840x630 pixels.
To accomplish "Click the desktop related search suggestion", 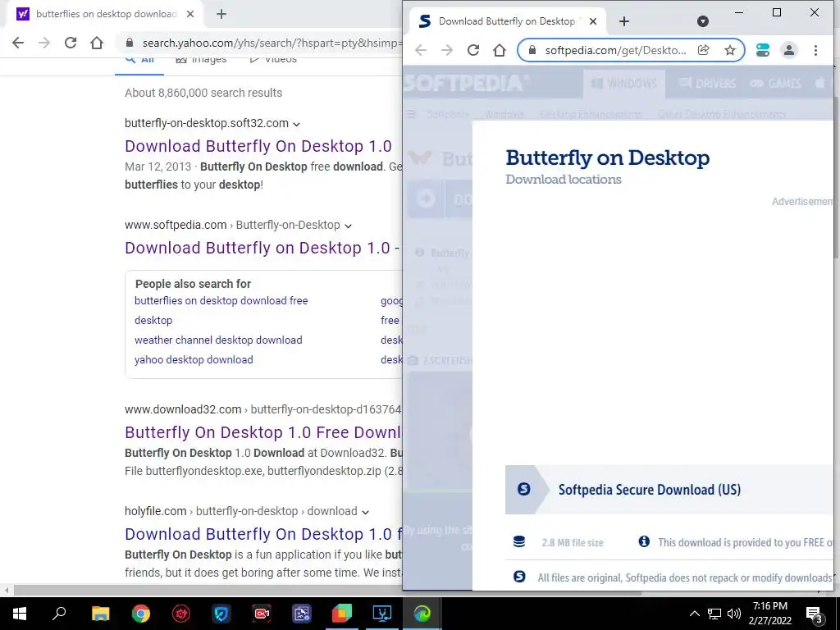I will pyautogui.click(x=153, y=321).
